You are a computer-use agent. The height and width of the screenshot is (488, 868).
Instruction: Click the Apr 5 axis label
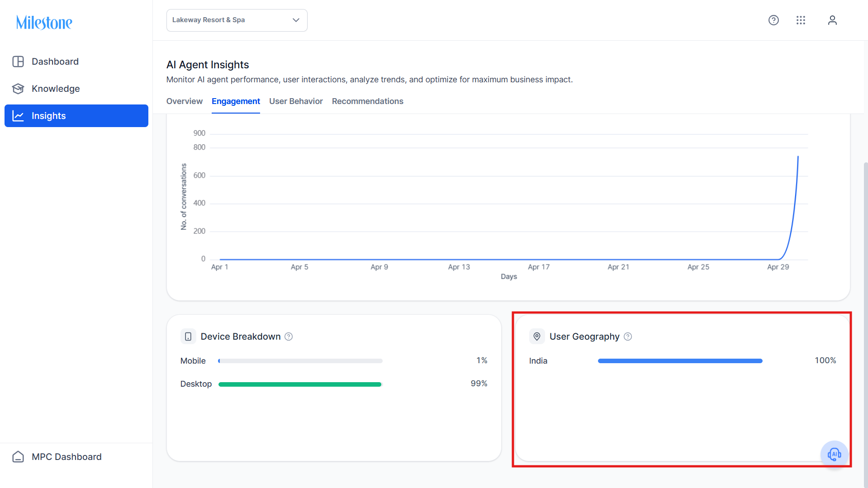[x=299, y=267]
